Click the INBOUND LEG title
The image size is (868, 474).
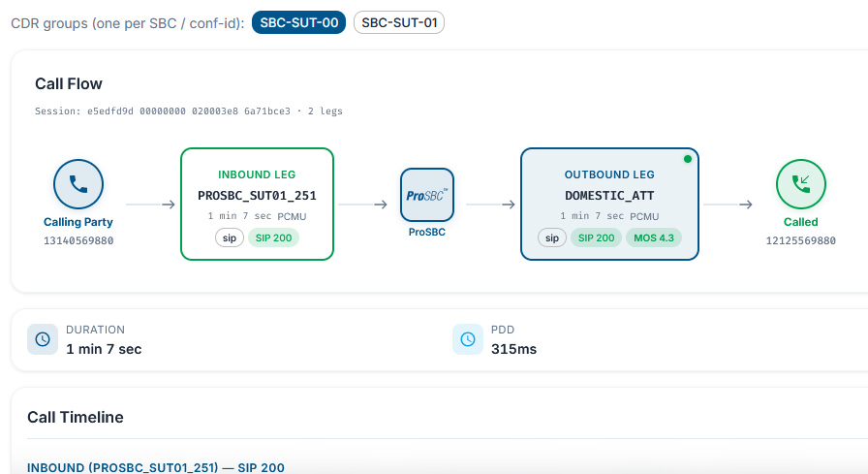(x=257, y=175)
